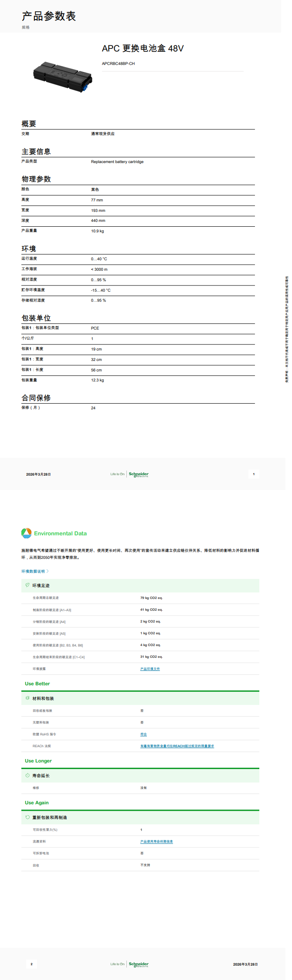Viewport: 292px width, 980px height.
Task: Click the Schneider Electric logo in page 2 footer
Action: coord(139,964)
